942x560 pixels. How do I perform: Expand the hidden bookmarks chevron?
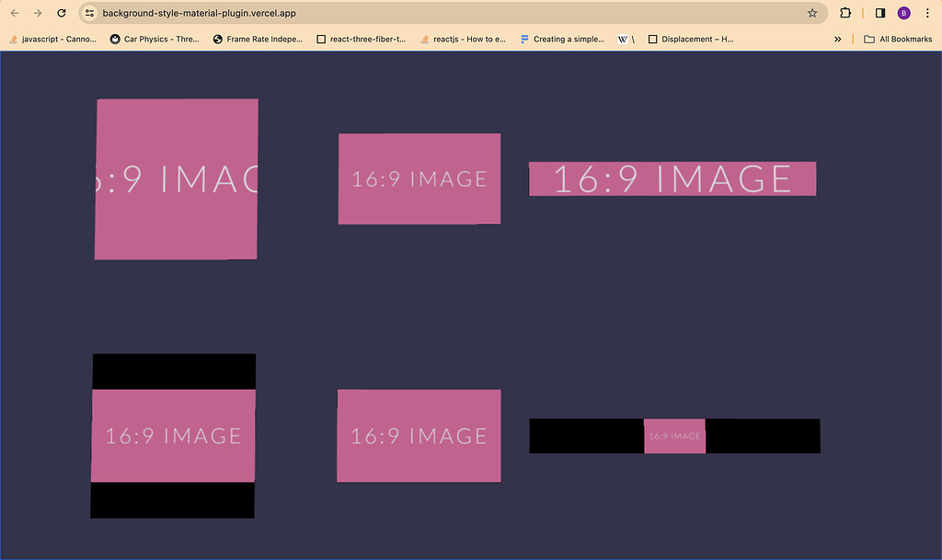pyautogui.click(x=838, y=39)
